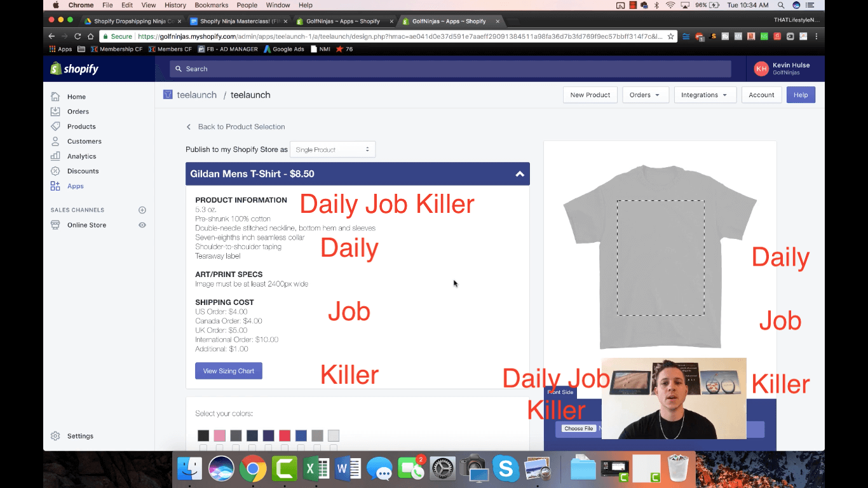This screenshot has height=488, width=868.
Task: Launch Siri from the dock
Action: [x=221, y=470]
